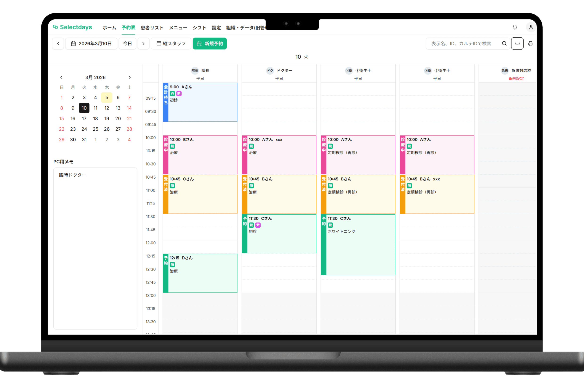Image resolution: width=588 pixels, height=376 pixels.
Task: Go to next day in toolbar
Action: [144, 44]
